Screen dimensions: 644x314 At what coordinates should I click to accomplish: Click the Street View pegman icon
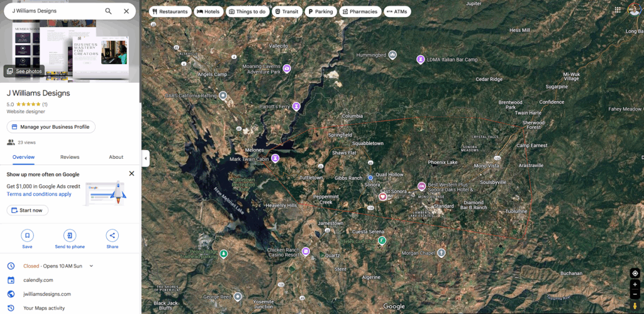pyautogui.click(x=635, y=306)
